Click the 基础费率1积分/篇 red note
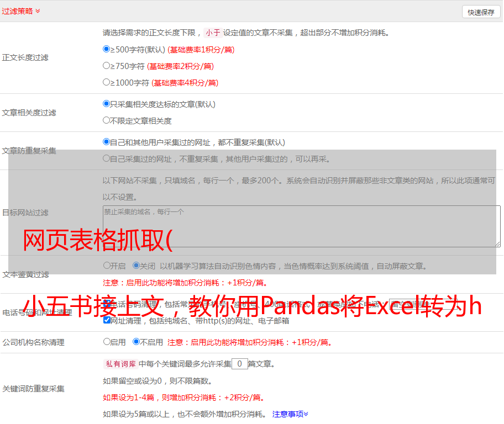The height and width of the screenshot is (424, 504). coord(201,50)
